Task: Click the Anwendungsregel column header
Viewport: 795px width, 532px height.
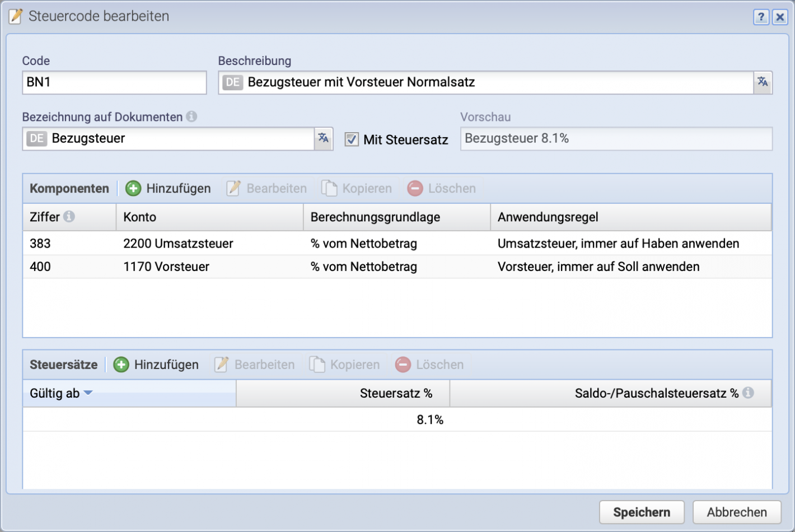Action: (x=631, y=217)
